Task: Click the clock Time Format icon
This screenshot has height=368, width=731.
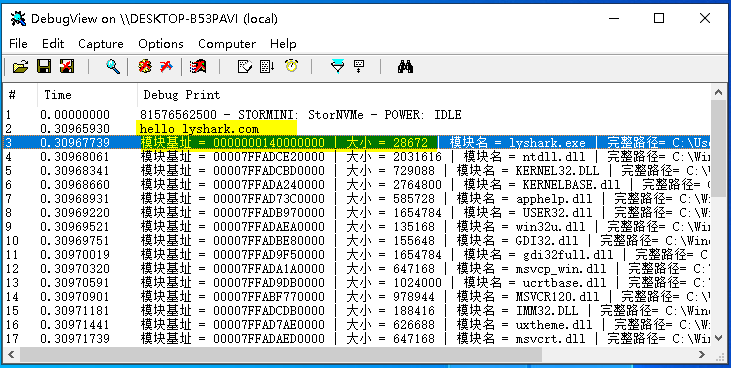Action: [292, 67]
